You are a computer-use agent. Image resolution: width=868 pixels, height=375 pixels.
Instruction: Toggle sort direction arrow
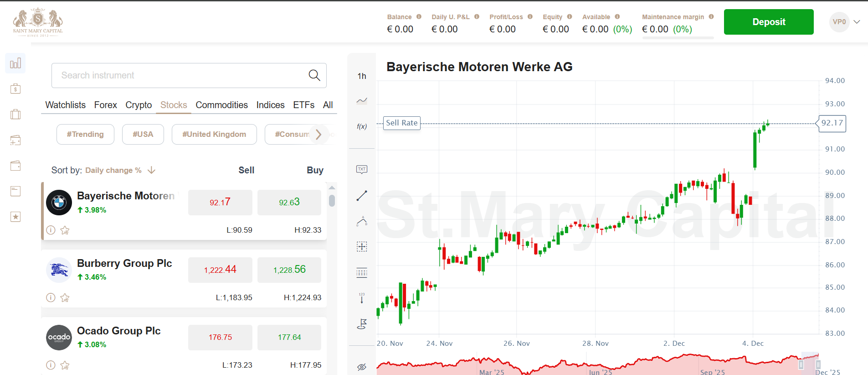(x=152, y=170)
